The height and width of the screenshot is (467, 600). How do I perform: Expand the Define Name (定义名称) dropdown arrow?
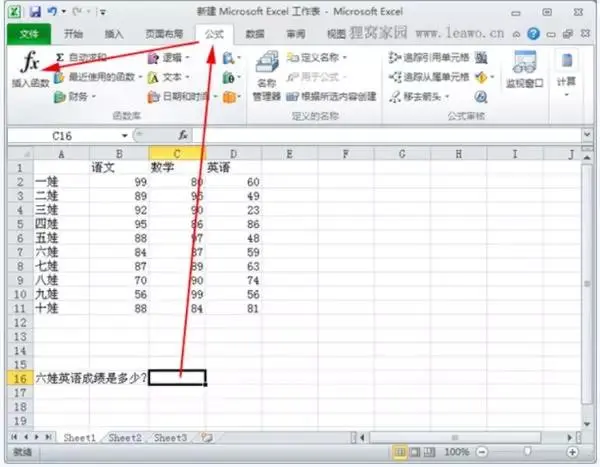[x=345, y=57]
